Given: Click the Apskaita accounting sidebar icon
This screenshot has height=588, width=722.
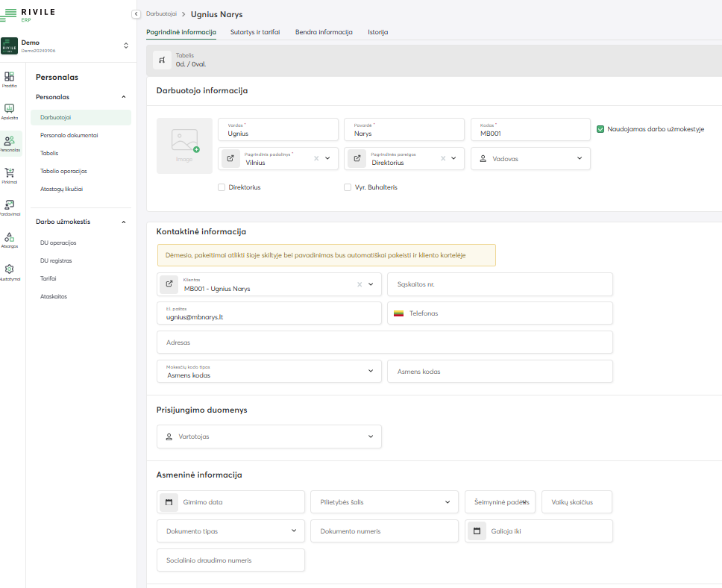Looking at the screenshot, I should [x=10, y=109].
